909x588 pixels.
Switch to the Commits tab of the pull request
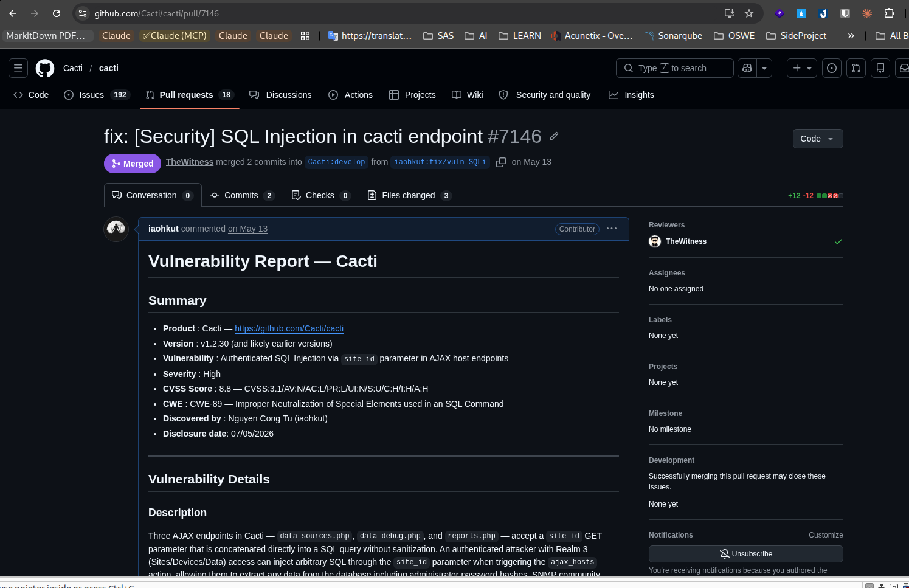point(242,195)
